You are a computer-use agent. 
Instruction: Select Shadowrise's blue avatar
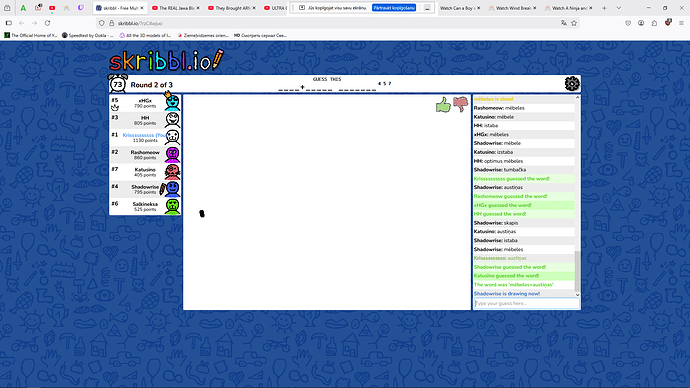pyautogui.click(x=172, y=189)
